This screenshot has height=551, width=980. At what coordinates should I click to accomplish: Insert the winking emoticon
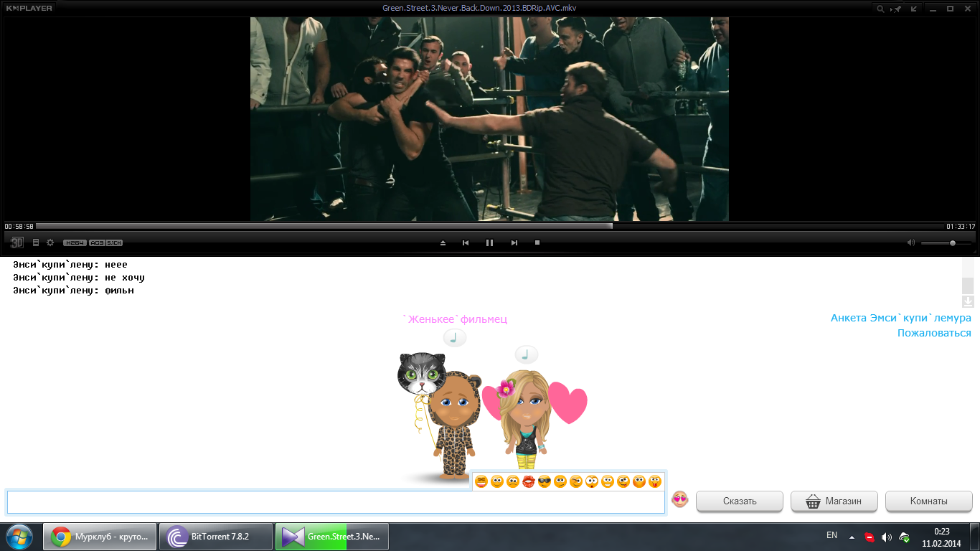(x=576, y=481)
